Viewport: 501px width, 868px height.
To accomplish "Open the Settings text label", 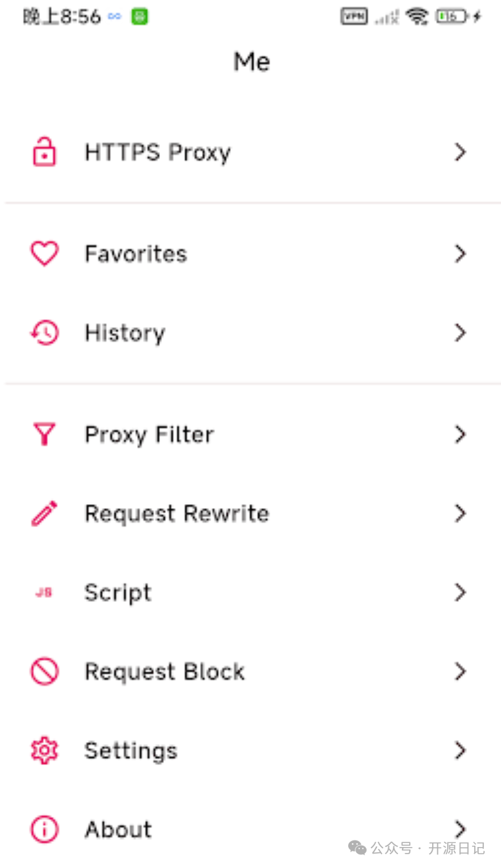I will pos(130,750).
